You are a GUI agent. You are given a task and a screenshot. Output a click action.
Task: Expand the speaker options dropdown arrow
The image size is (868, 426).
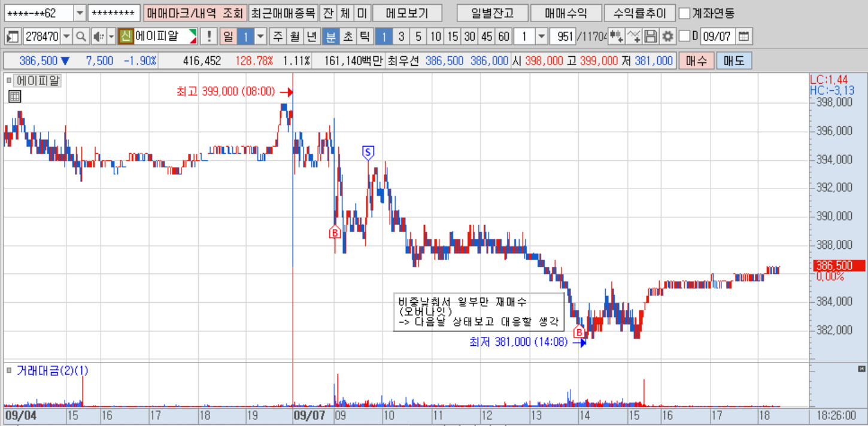[x=111, y=36]
